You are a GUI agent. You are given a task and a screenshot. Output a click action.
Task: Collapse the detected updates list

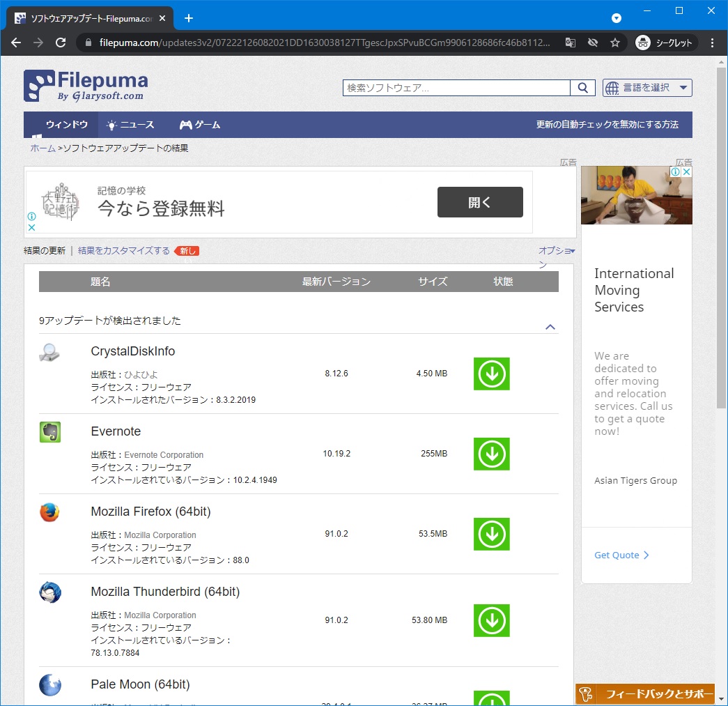coord(550,327)
